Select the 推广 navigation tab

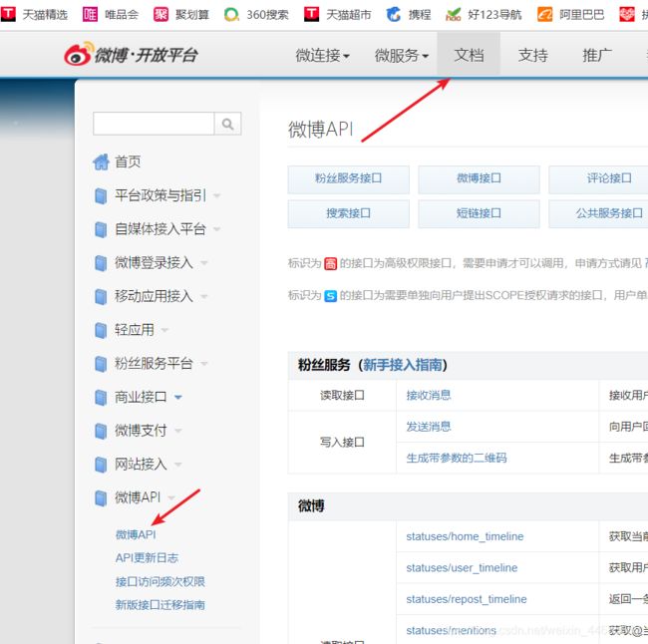point(597,55)
